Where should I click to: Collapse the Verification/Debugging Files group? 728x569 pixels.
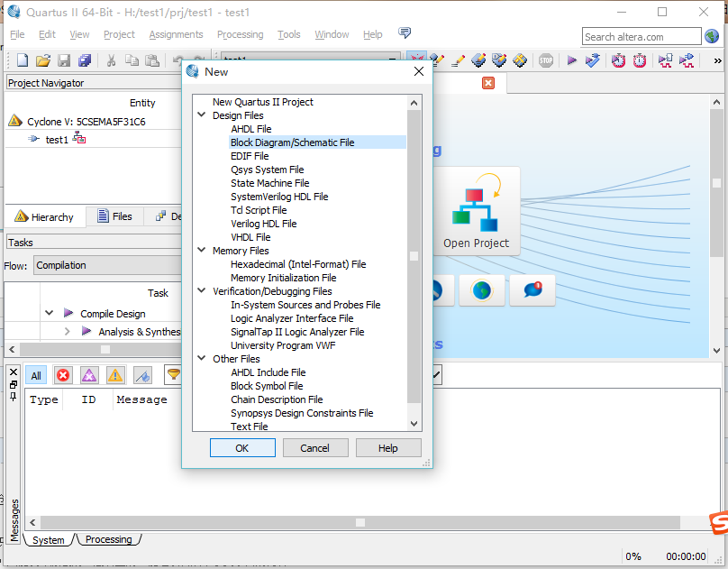tap(202, 290)
